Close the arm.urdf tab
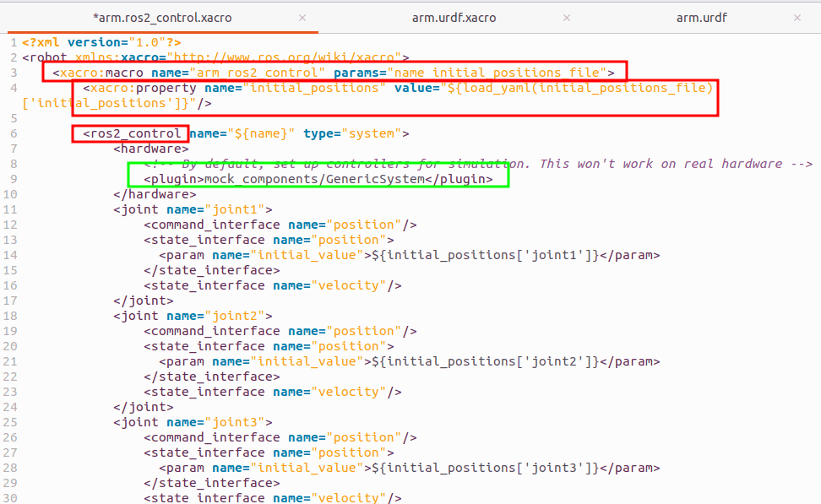This screenshot has width=821, height=504. pos(797,18)
